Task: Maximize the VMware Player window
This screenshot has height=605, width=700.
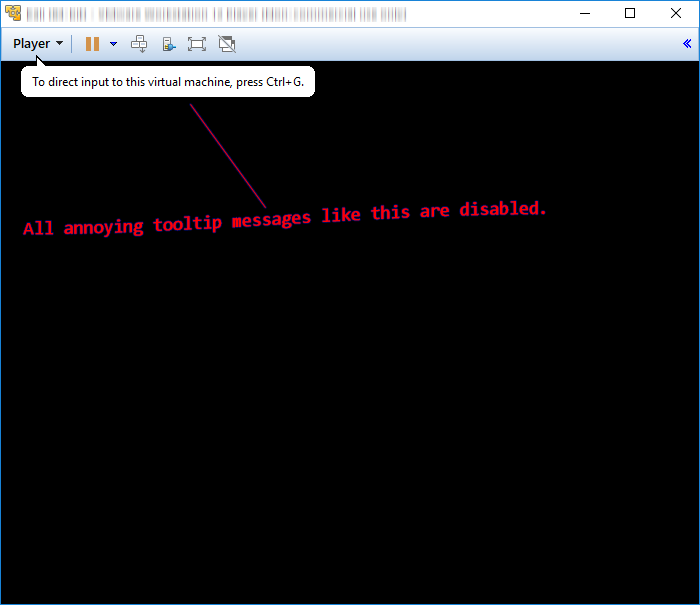Action: [x=630, y=14]
